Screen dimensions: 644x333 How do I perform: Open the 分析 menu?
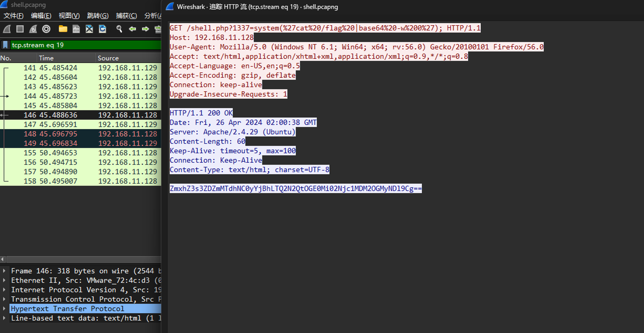152,16
